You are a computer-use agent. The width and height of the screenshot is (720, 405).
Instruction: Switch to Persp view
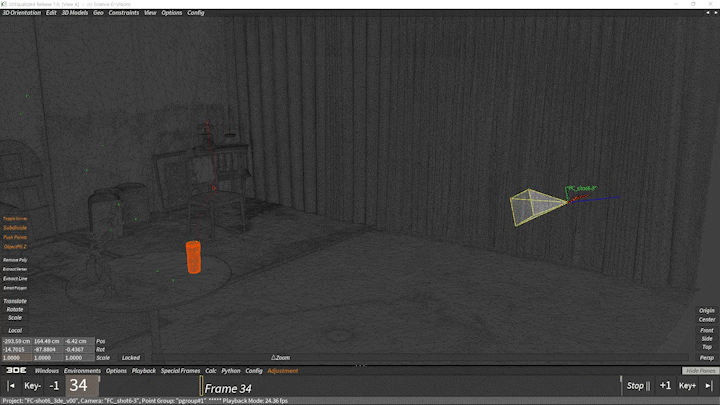tap(707, 358)
